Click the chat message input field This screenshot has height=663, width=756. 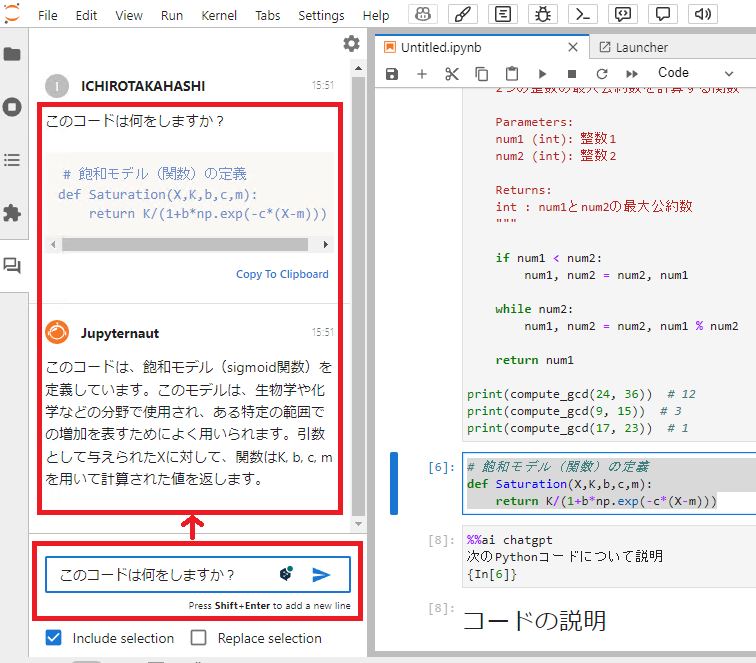(x=160, y=574)
